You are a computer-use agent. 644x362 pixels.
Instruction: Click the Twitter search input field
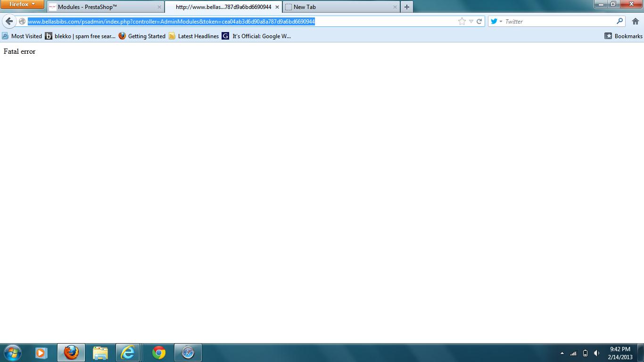click(560, 21)
